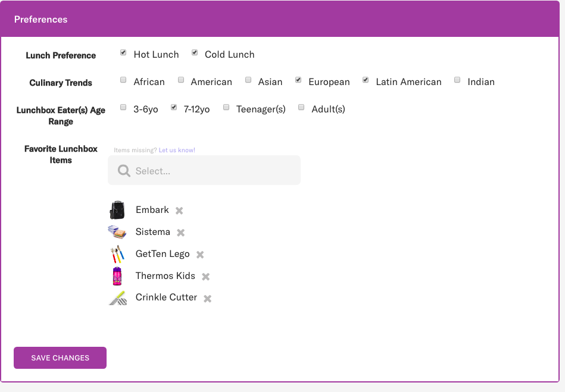Remove Embark from favorite items

179,211
